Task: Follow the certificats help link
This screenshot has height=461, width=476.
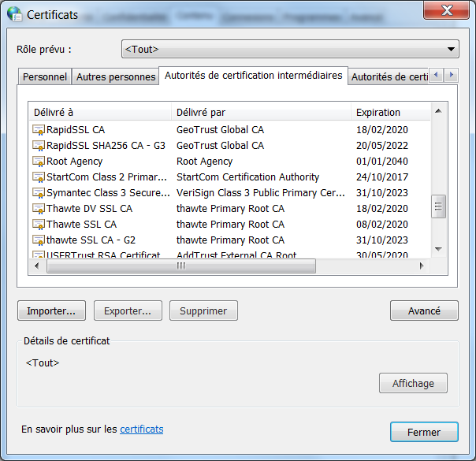Action: 142,429
